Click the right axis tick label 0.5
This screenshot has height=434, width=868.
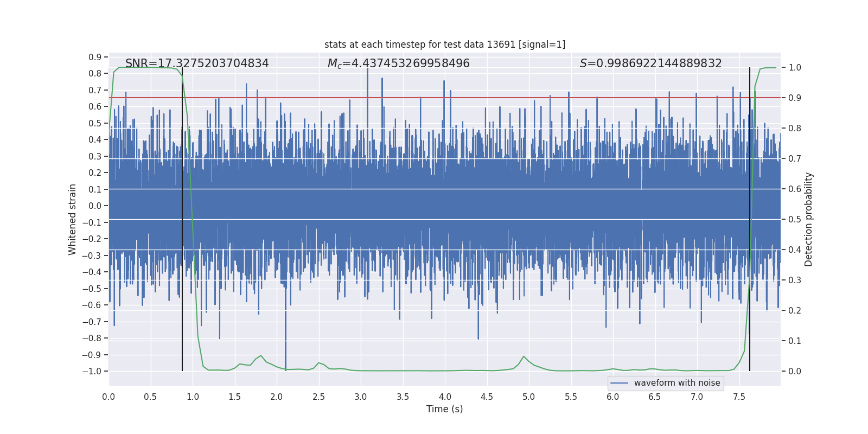[x=795, y=219]
